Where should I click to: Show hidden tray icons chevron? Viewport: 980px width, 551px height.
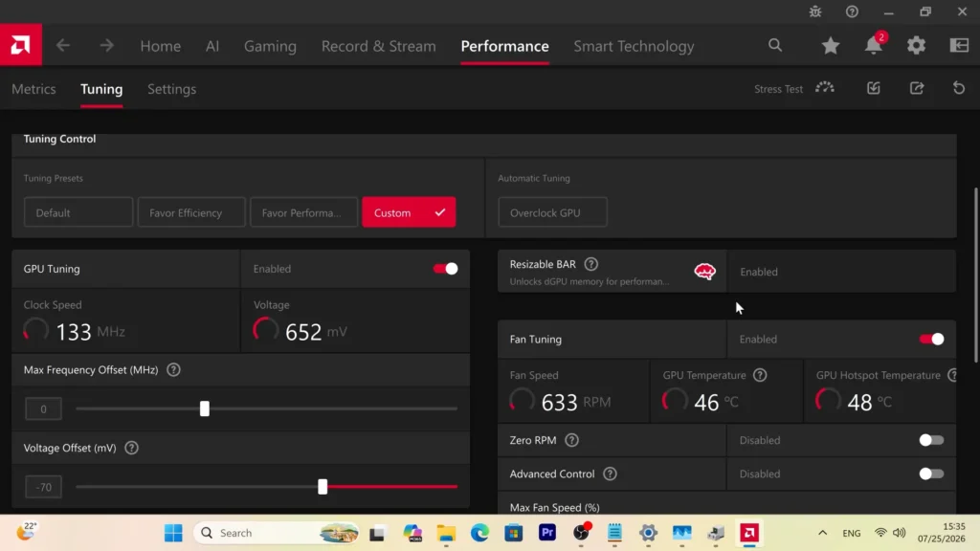point(822,533)
